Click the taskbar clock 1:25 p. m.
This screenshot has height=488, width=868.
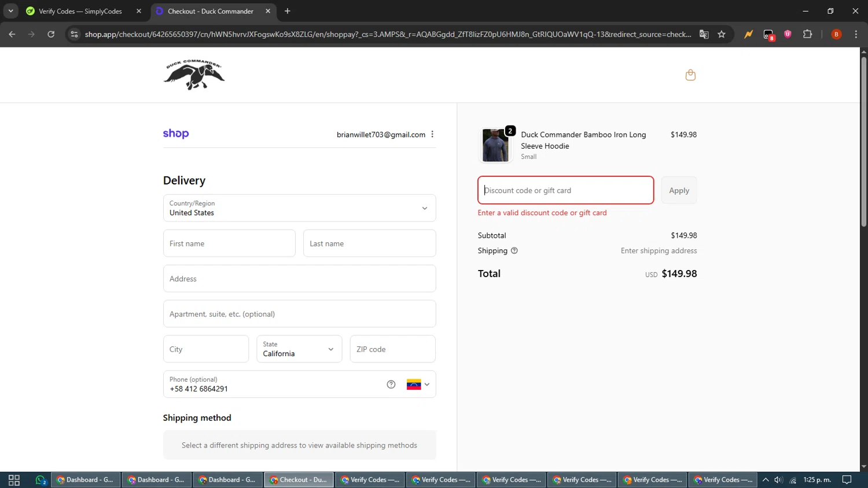(817, 480)
